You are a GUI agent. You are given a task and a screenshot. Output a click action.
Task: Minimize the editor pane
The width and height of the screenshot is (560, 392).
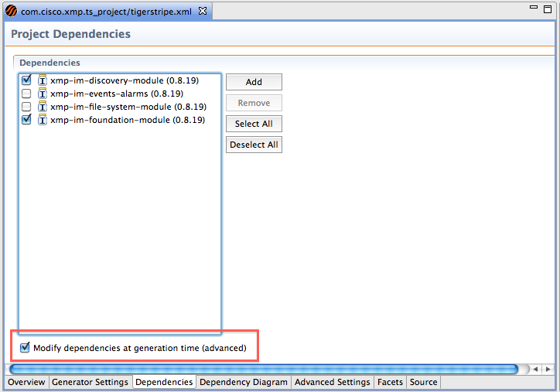(x=534, y=7)
